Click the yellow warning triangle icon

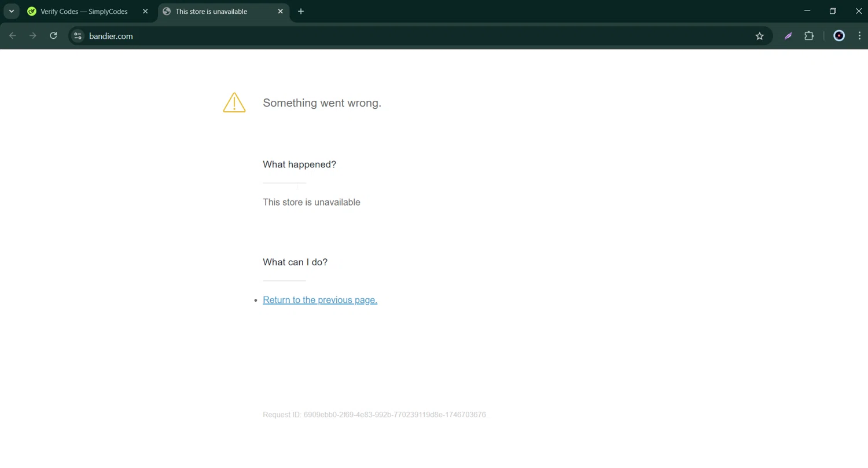click(234, 103)
